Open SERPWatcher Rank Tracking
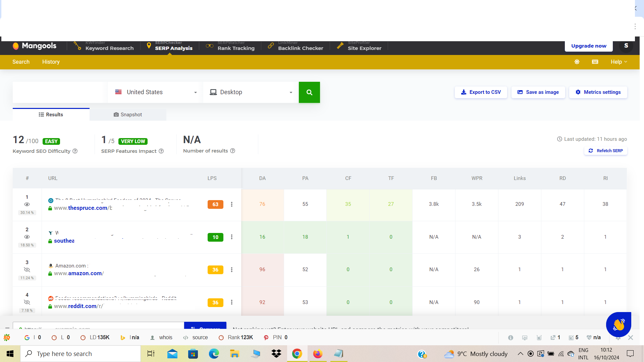The width and height of the screenshot is (644, 362). pyautogui.click(x=230, y=46)
